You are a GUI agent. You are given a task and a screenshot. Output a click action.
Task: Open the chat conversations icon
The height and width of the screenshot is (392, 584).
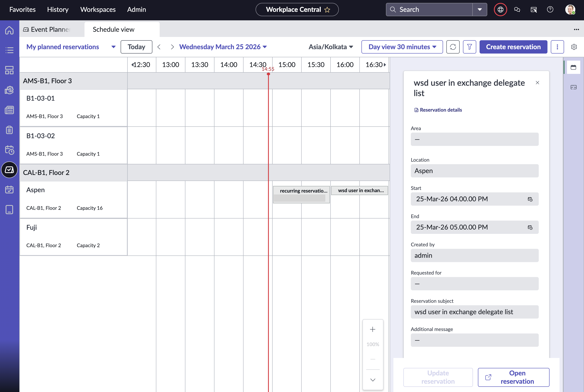[517, 10]
